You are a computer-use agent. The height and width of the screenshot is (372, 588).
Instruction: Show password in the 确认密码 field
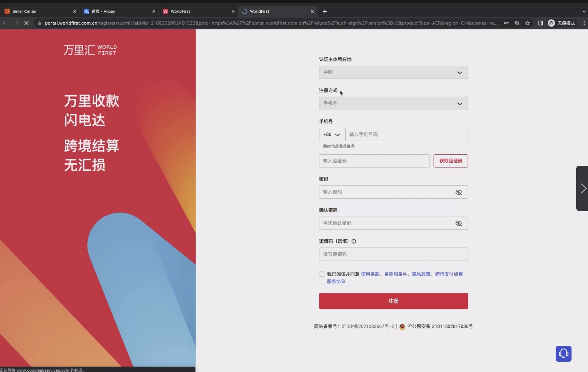tap(459, 223)
